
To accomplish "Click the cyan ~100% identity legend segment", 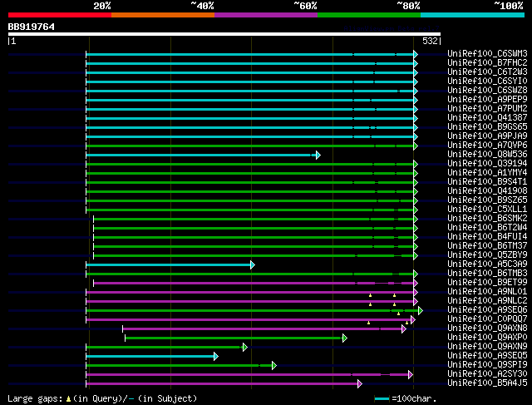I will tap(472, 15).
